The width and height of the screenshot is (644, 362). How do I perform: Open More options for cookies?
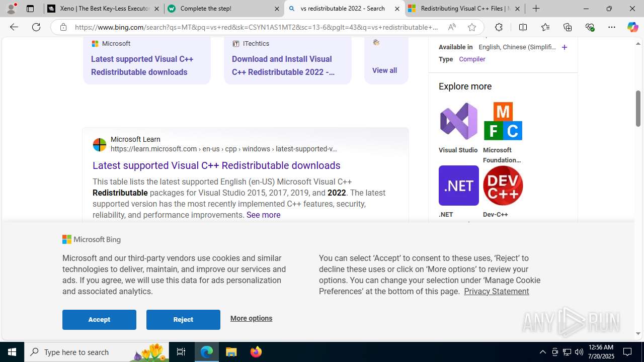(251, 318)
